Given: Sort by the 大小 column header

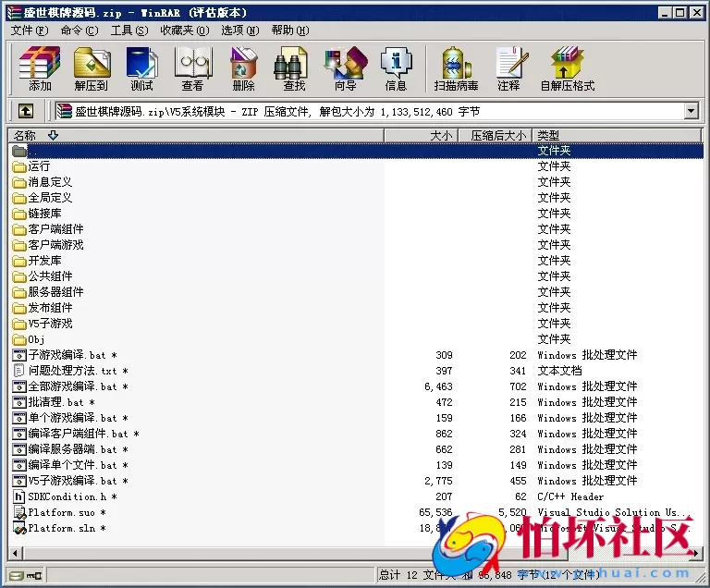Looking at the screenshot, I should 422,136.
